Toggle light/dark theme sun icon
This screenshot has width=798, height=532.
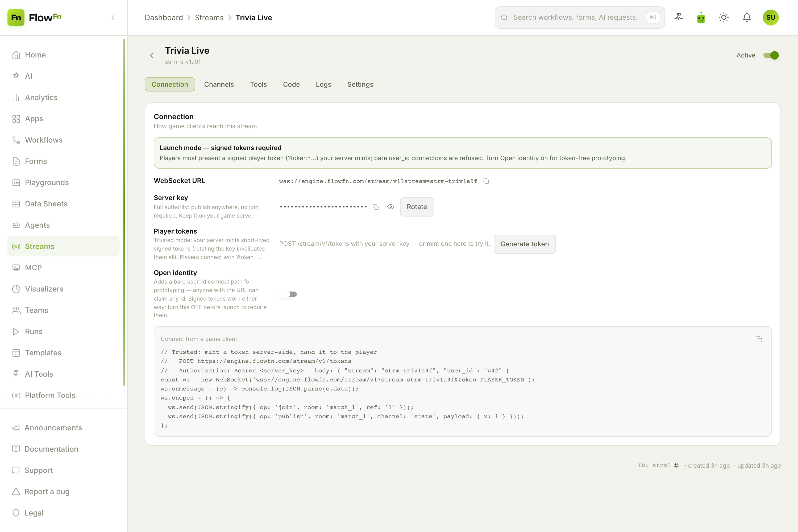(x=724, y=17)
